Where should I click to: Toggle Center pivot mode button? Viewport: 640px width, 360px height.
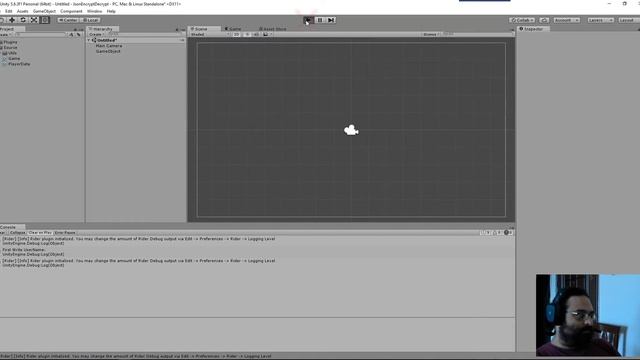point(68,20)
